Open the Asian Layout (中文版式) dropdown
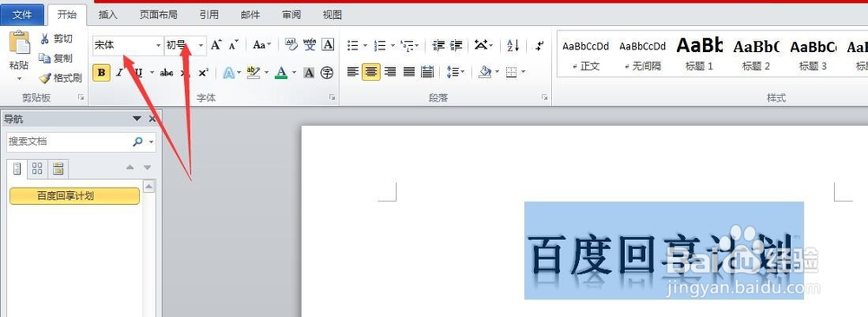The width and height of the screenshot is (868, 317). [483, 45]
